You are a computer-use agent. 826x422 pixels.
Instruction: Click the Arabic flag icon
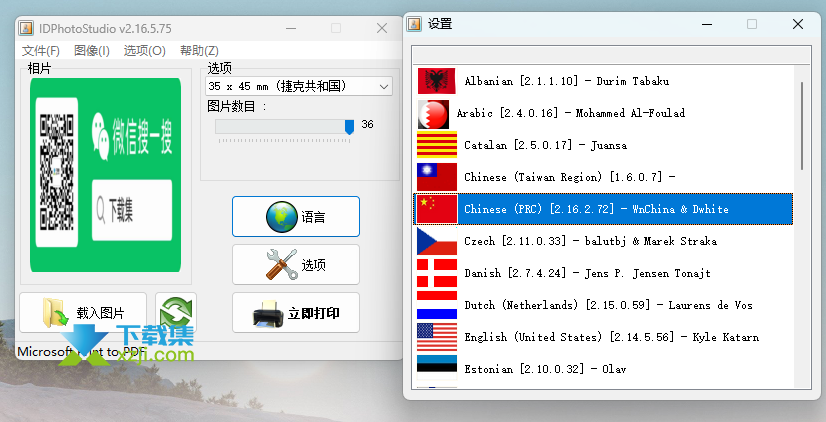coord(433,114)
